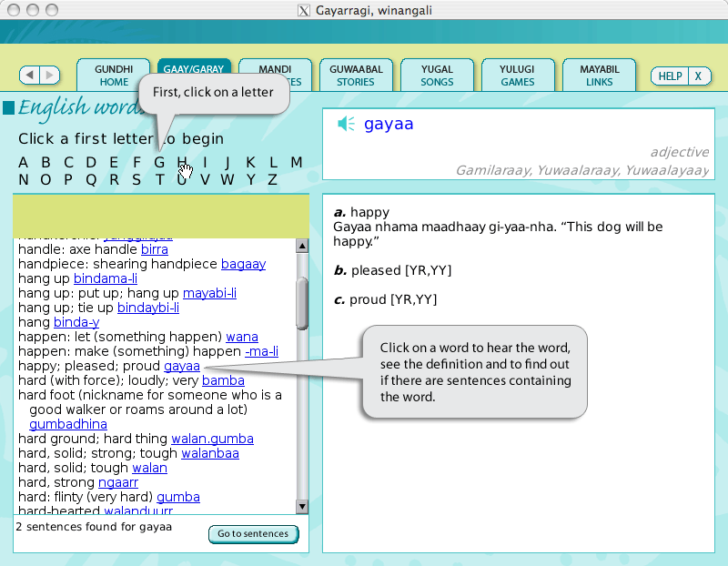
Task: Switch to the Guwaabal Stories tab
Action: pos(356,76)
